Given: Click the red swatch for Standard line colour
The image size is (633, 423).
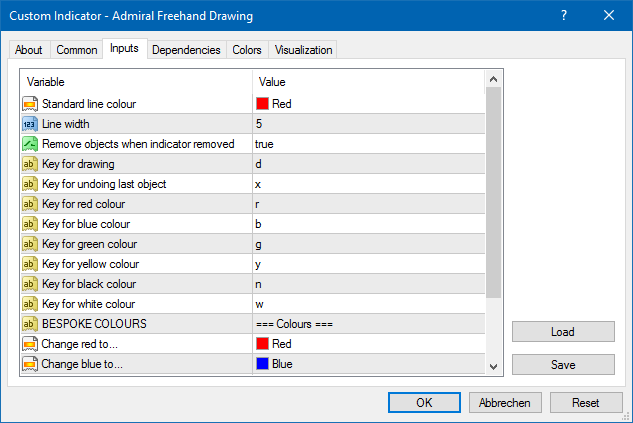Looking at the screenshot, I should [x=262, y=104].
